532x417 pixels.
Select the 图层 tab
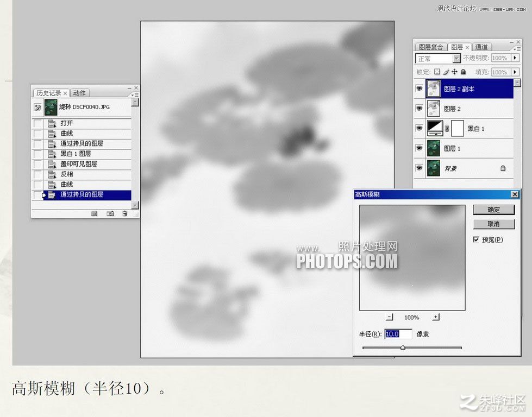coord(456,47)
